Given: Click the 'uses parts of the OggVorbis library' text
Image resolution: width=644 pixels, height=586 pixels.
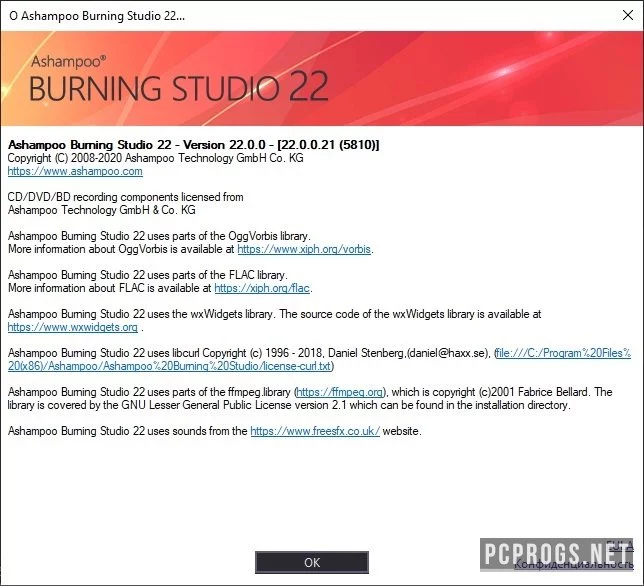Looking at the screenshot, I should click(x=228, y=236).
